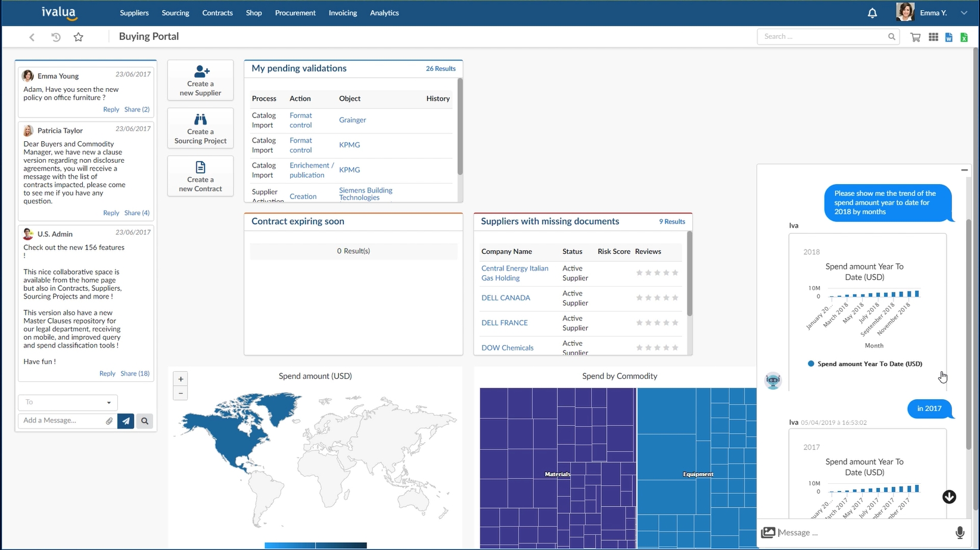Export to Excel icon
The image size is (980, 550).
tap(964, 38)
